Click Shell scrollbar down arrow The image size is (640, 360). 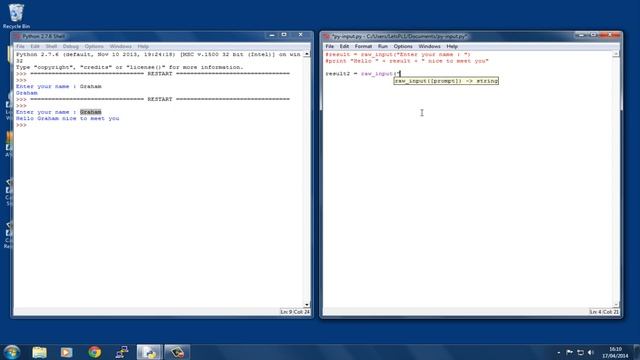(x=307, y=304)
